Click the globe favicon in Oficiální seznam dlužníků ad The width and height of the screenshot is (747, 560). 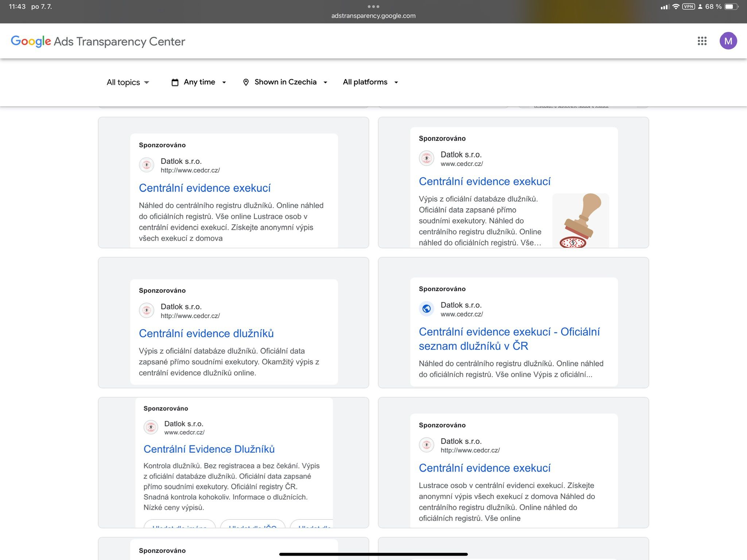[x=426, y=309]
